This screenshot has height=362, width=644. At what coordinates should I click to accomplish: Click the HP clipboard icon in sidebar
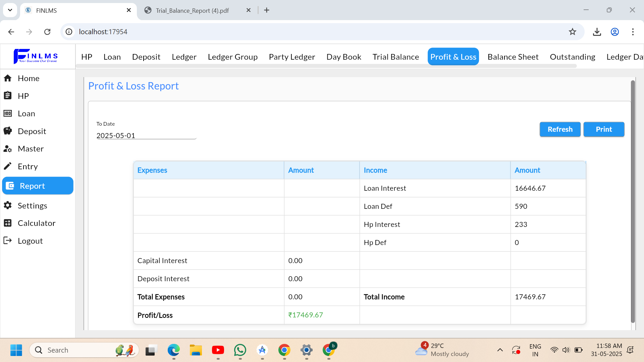click(x=8, y=96)
